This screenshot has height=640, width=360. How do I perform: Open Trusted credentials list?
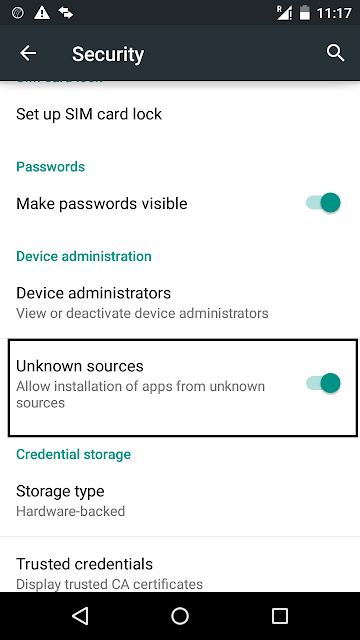pyautogui.click(x=180, y=571)
